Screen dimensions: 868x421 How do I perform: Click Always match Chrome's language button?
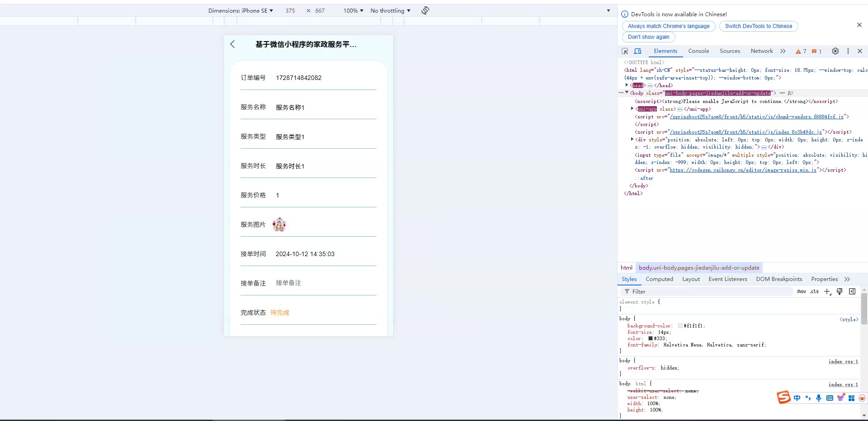(x=669, y=26)
